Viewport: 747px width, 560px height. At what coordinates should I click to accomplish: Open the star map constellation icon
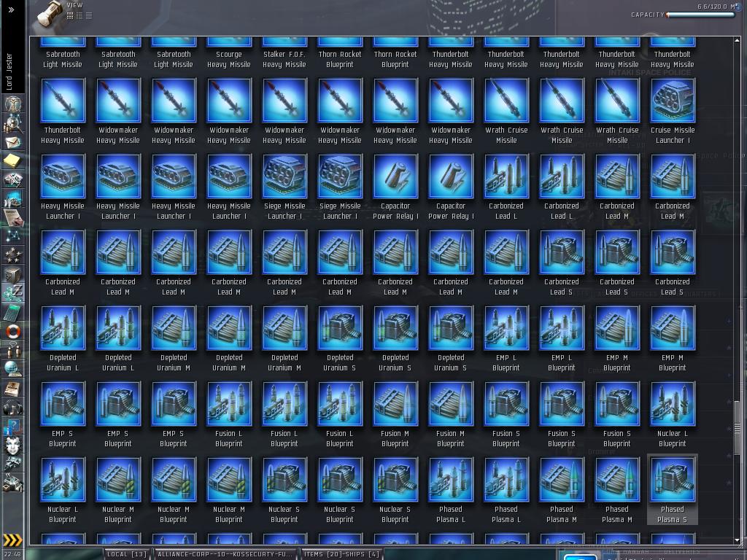click(x=12, y=236)
